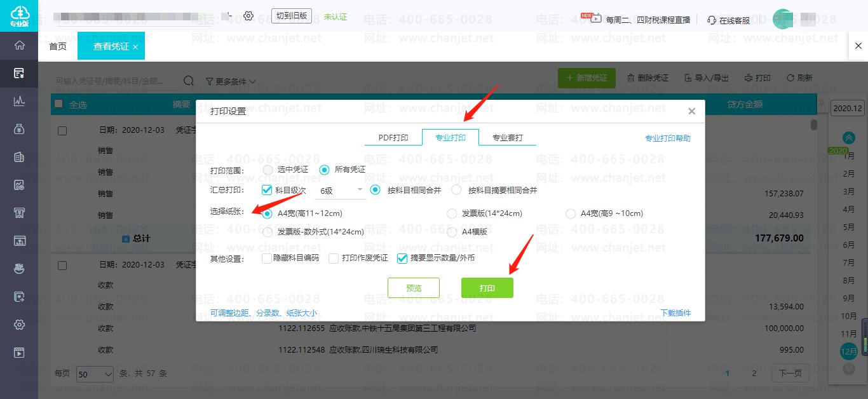Open the 50 per-page dropdown
Image resolution: width=868 pixels, height=399 pixels.
pyautogui.click(x=95, y=374)
